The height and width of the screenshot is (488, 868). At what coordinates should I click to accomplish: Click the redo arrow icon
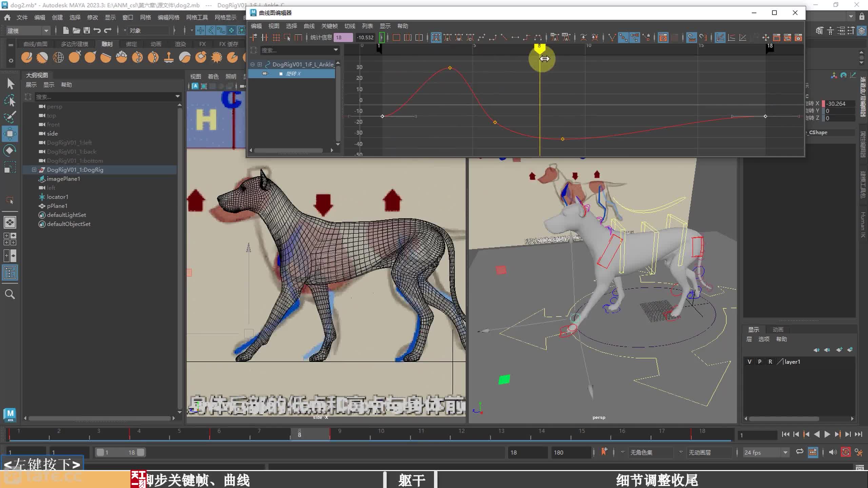click(108, 30)
